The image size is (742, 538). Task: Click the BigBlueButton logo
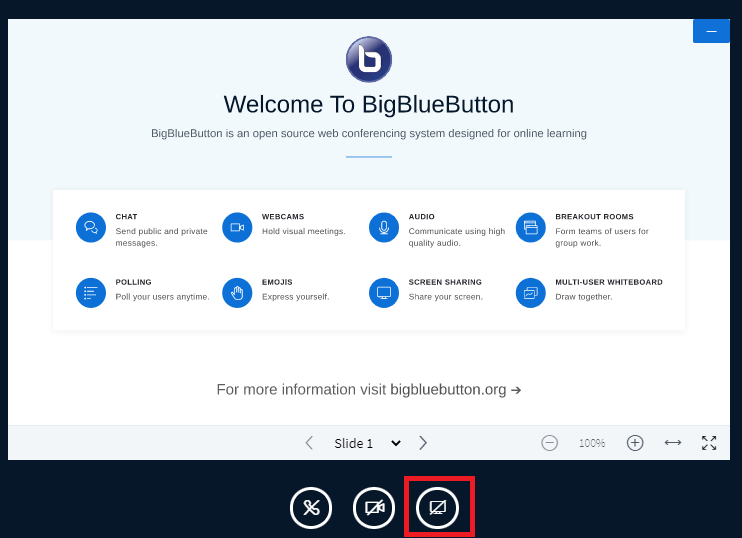tap(369, 59)
